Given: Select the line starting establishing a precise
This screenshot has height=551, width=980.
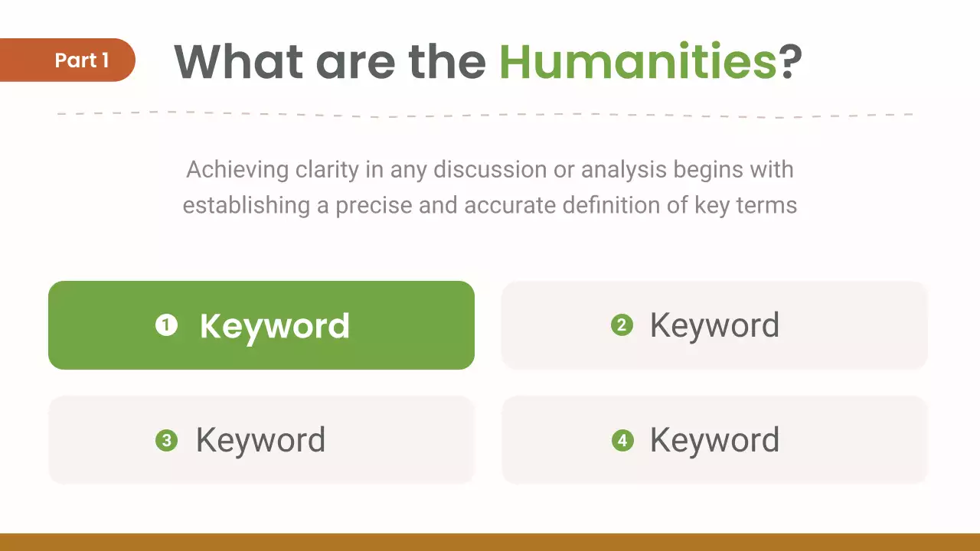Looking at the screenshot, I should click(490, 206).
